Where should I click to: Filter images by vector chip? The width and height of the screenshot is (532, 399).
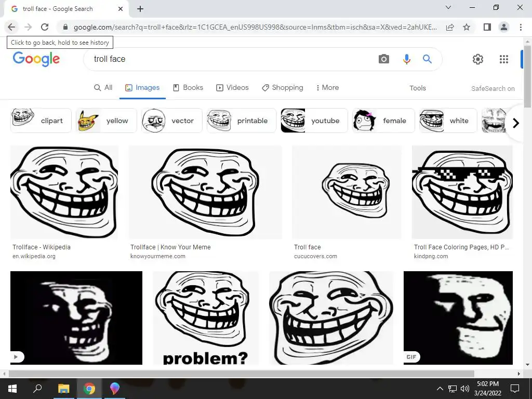pyautogui.click(x=172, y=121)
